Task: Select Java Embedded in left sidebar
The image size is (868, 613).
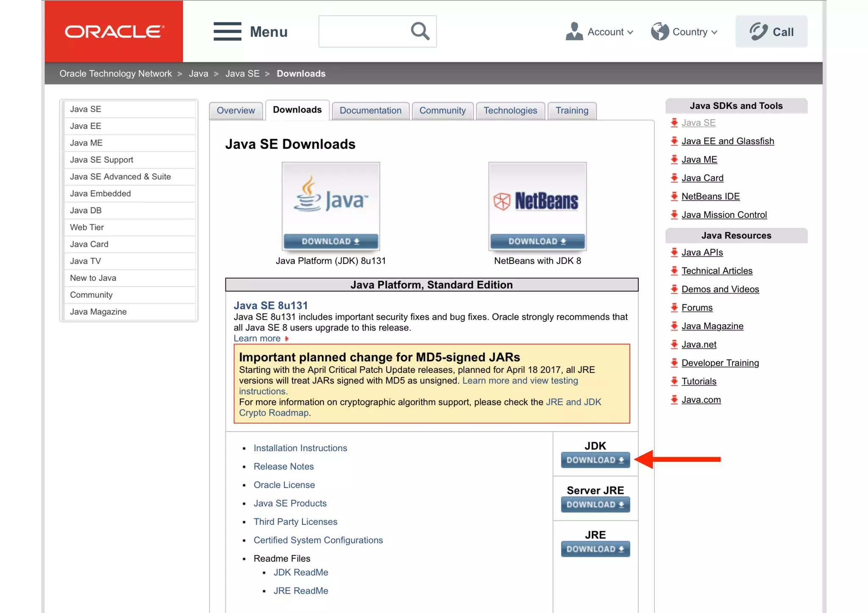Action: click(100, 194)
